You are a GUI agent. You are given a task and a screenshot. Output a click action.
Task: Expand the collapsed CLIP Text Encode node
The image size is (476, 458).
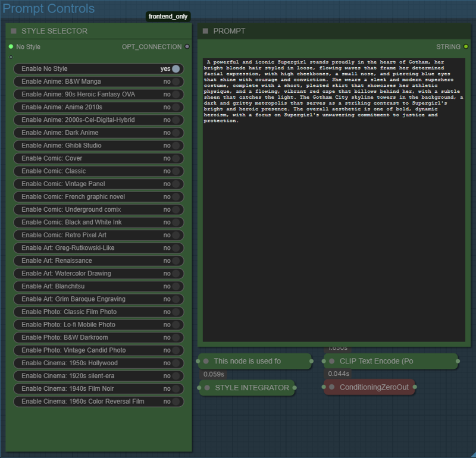point(331,361)
